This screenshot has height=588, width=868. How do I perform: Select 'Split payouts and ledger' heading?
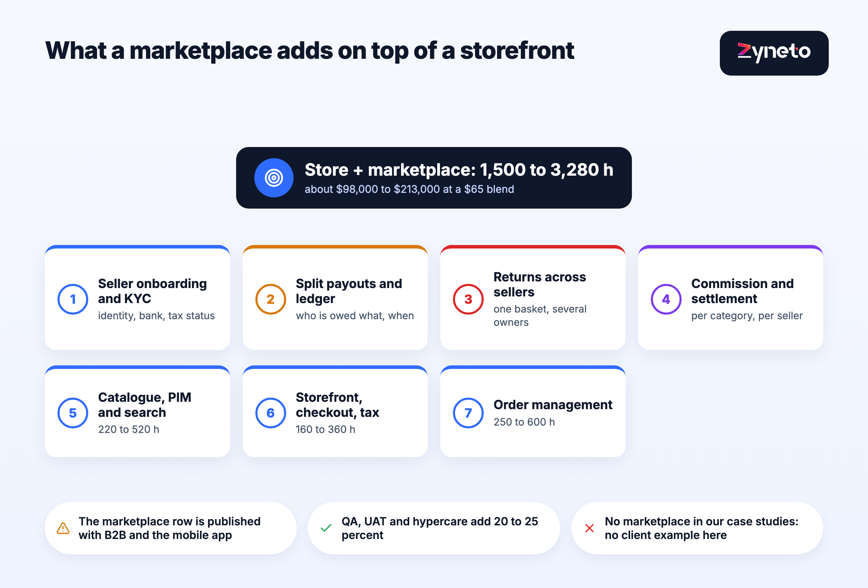(349, 291)
